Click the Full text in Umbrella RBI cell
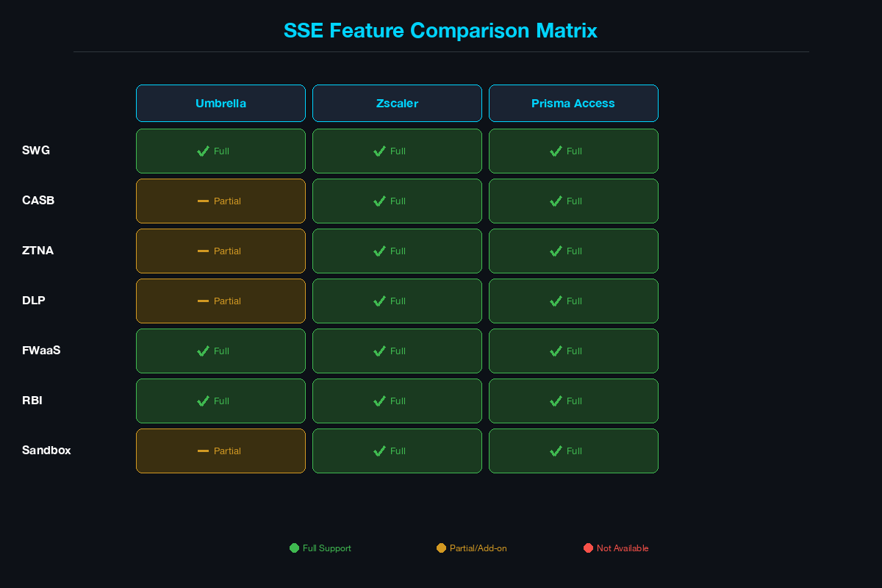This screenshot has width=882, height=588. 221,401
